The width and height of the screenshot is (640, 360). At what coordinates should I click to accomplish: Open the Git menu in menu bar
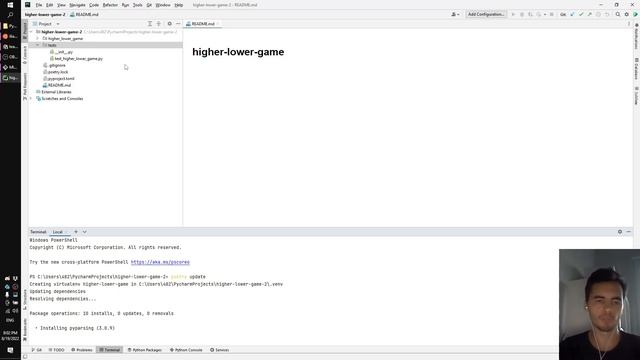[x=149, y=5]
